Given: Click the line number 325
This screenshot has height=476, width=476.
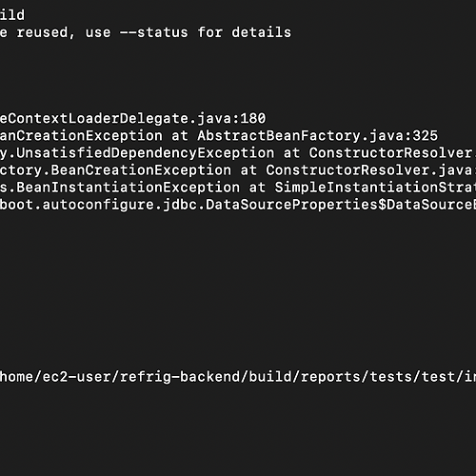Looking at the screenshot, I should (x=426, y=136).
